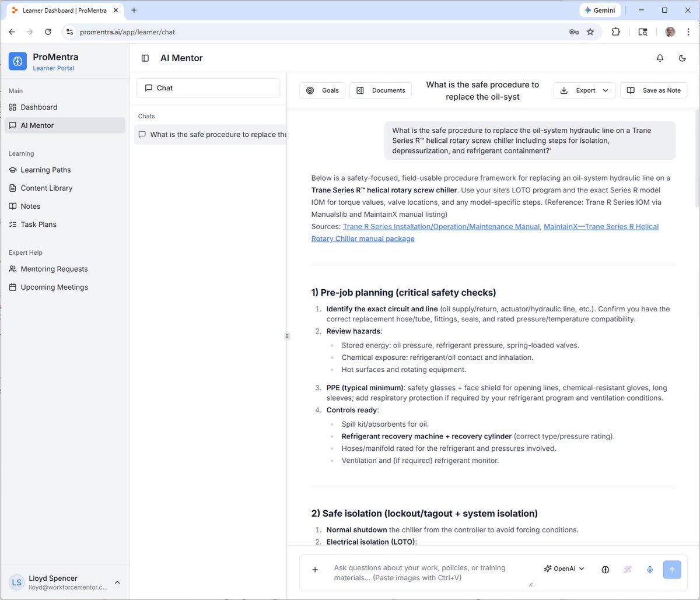Click the browser forward arrow

[30, 32]
